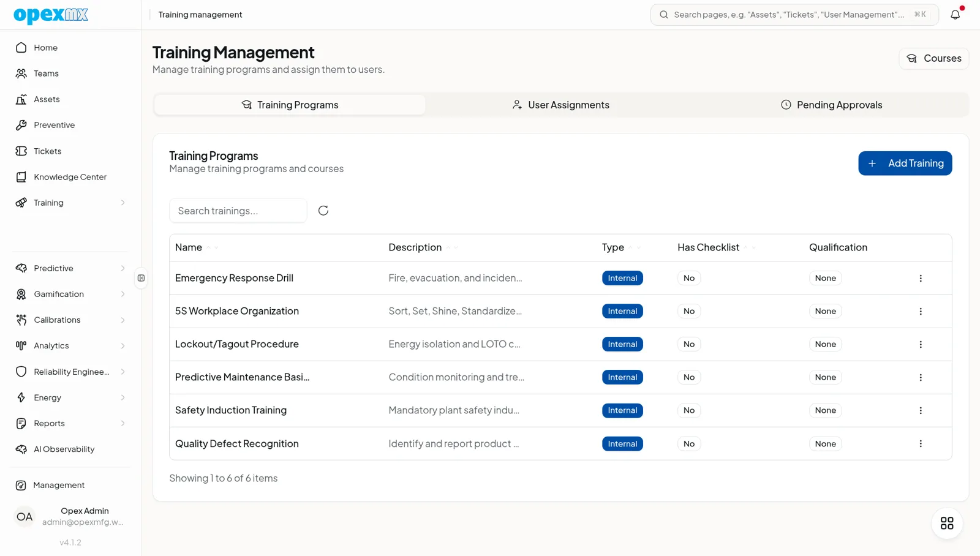Open Preventive in sidebar
Screen dimensions: 980x556
(x=70, y=125)
